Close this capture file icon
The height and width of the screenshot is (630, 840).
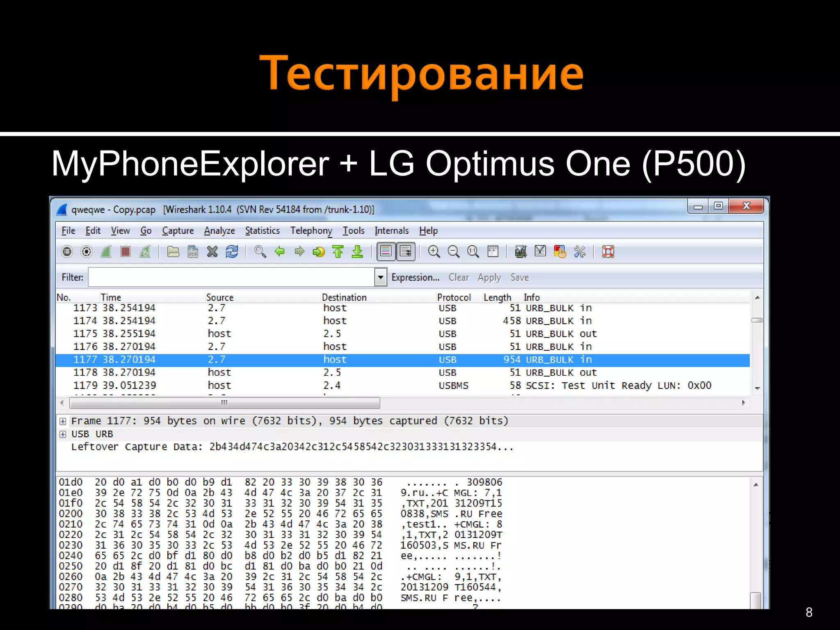click(x=212, y=251)
